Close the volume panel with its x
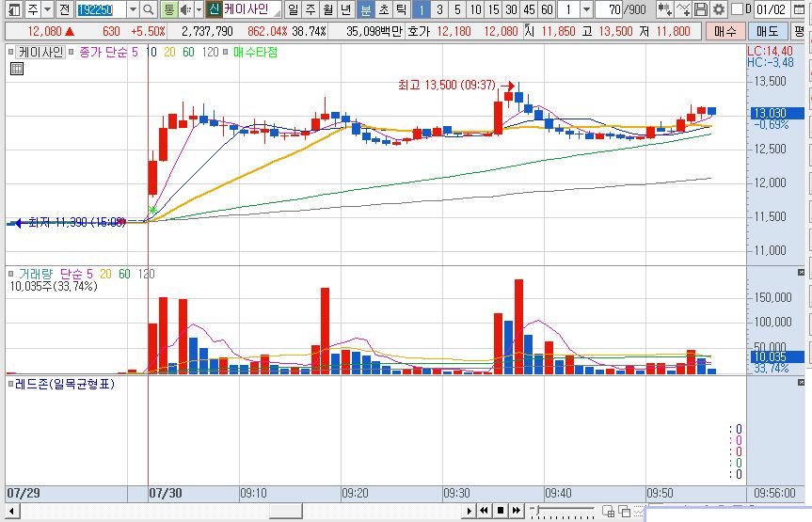Image resolution: width=812 pixels, height=522 pixels. (801, 273)
